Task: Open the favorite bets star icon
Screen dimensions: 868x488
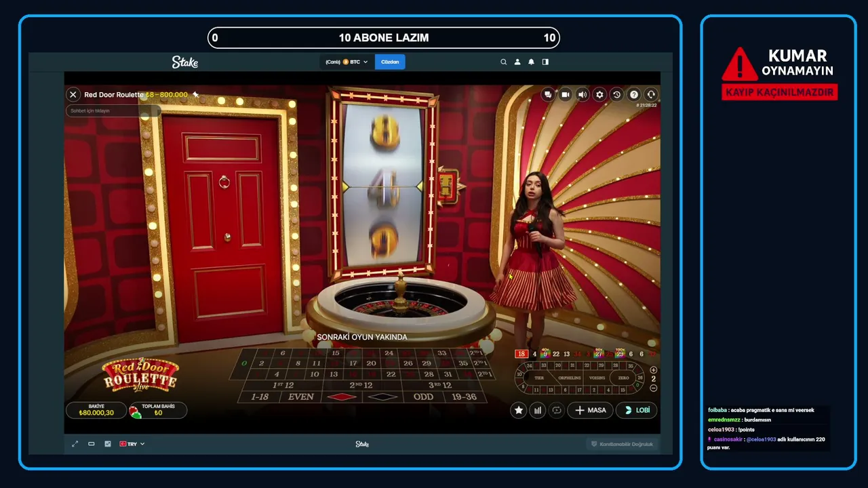Action: pyautogui.click(x=519, y=410)
